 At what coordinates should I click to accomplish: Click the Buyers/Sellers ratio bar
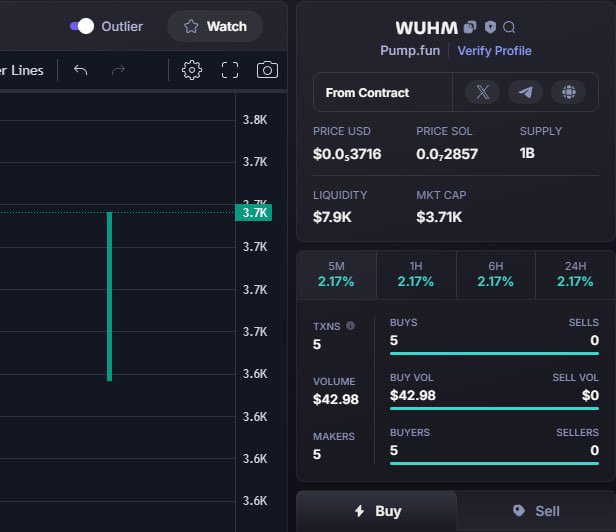494,464
